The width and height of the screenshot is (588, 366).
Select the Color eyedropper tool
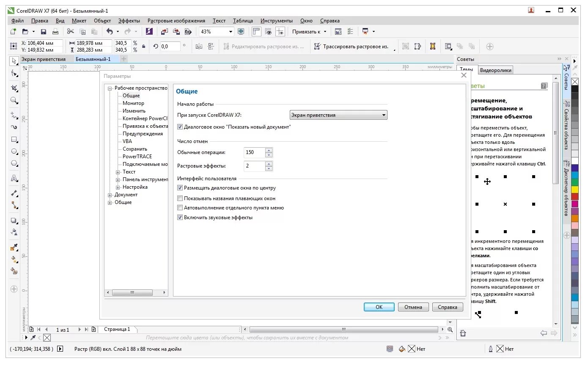click(x=14, y=247)
